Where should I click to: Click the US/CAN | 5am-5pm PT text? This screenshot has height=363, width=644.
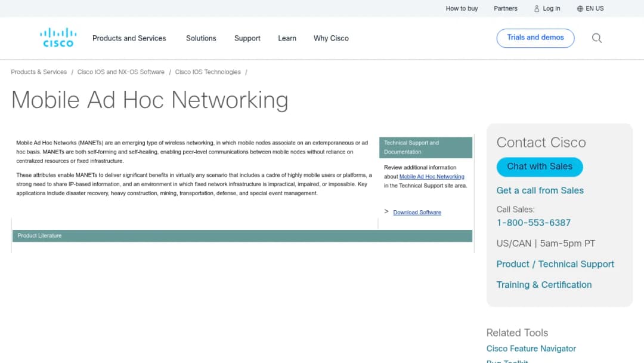pyautogui.click(x=546, y=244)
